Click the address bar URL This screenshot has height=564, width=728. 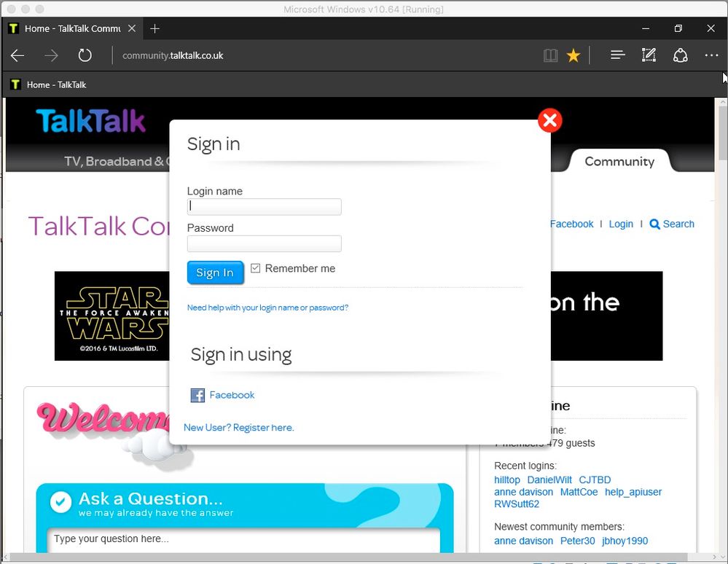[x=173, y=55]
